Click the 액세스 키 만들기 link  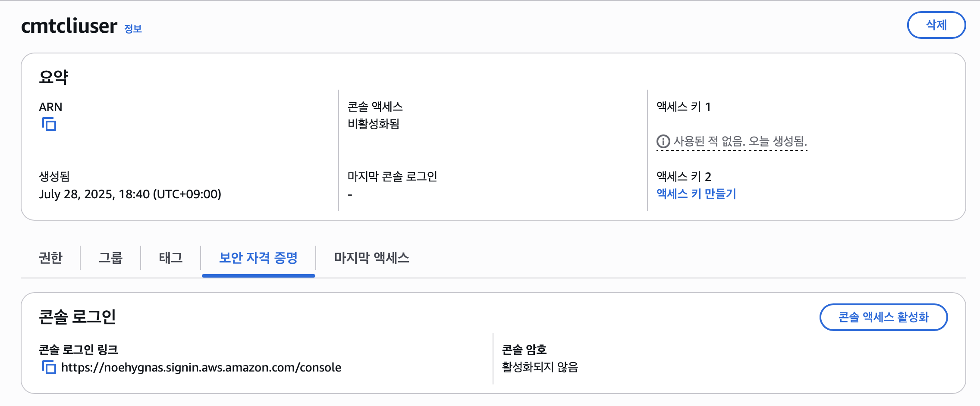point(696,194)
